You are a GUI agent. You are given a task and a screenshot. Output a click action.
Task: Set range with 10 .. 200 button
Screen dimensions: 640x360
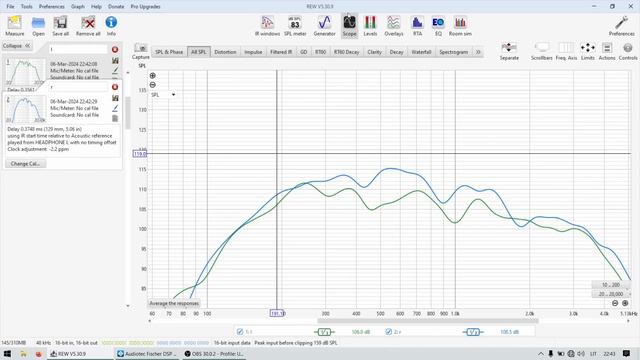click(x=611, y=285)
